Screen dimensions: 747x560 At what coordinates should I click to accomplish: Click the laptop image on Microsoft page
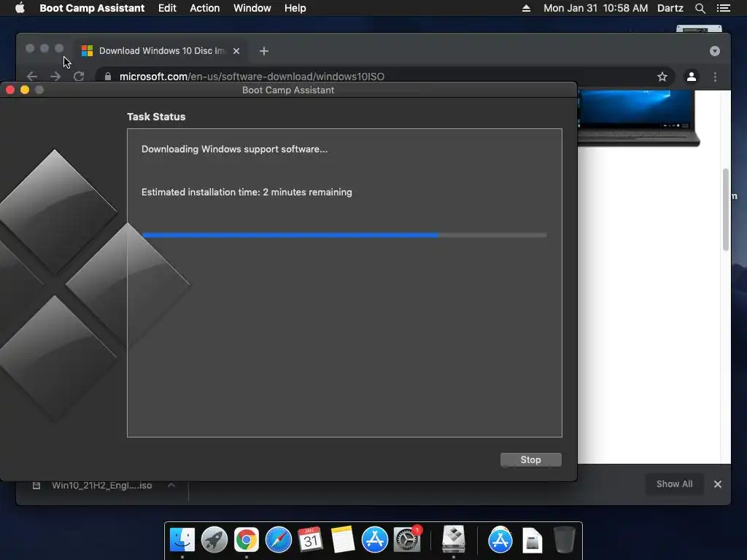click(638, 118)
